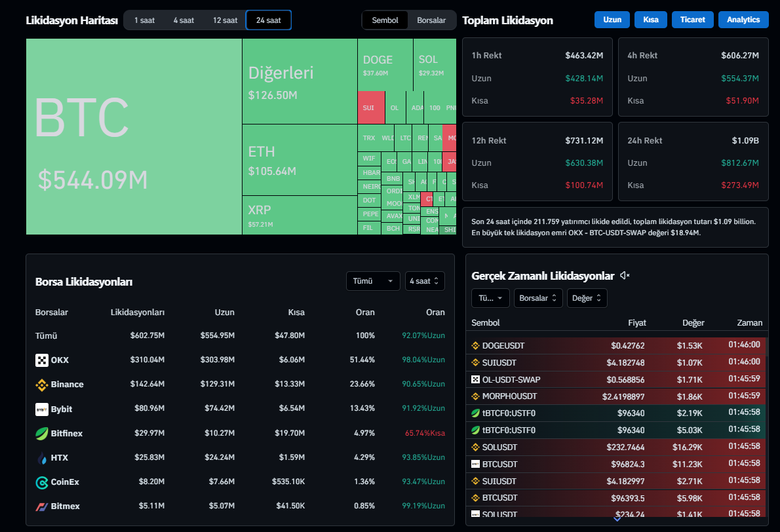Select the 24 saat tab
The image size is (780, 532).
(268, 20)
